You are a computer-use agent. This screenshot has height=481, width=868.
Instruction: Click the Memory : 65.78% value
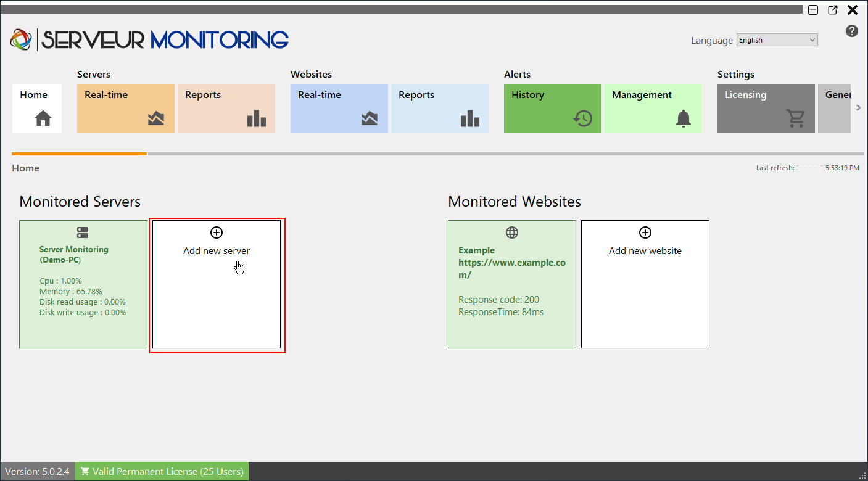click(71, 292)
